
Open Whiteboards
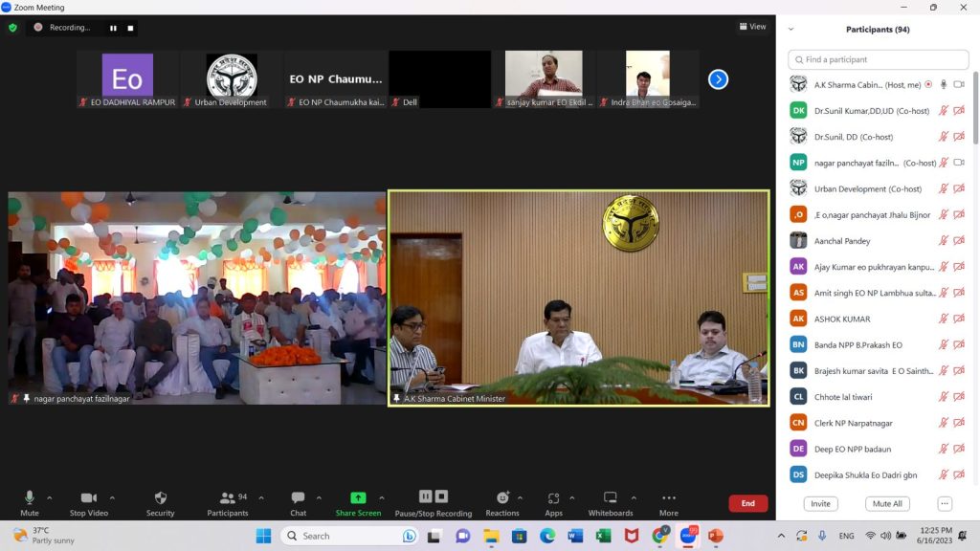click(611, 503)
